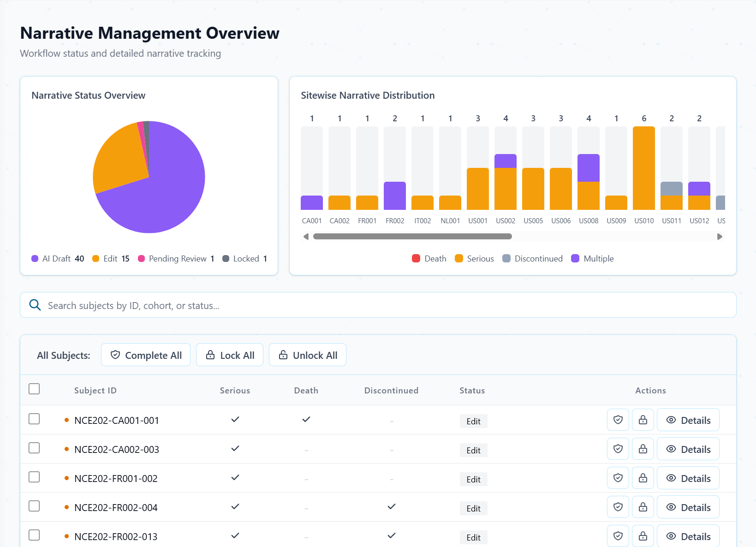Click subject ID NCE202-CA002-003
The height and width of the screenshot is (547, 756).
pos(117,449)
